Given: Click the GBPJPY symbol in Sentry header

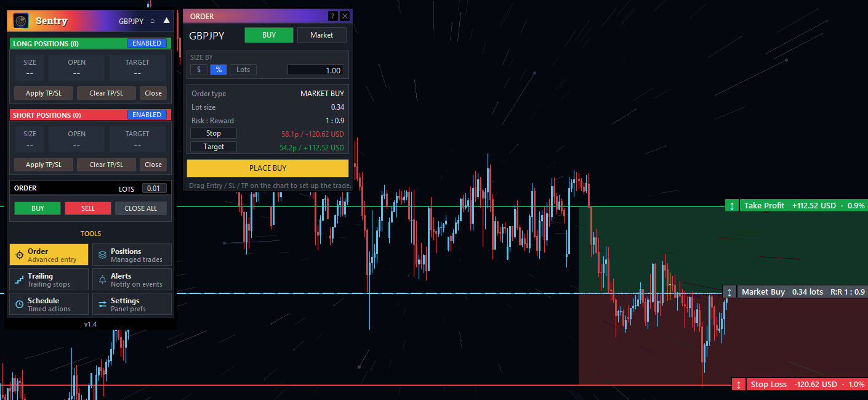Looking at the screenshot, I should click(131, 21).
